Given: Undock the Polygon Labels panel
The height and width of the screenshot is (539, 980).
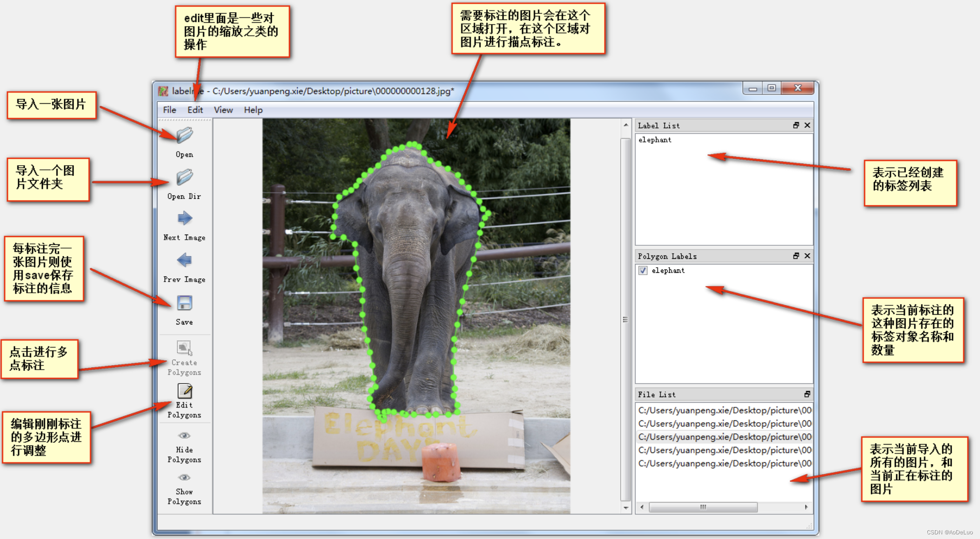Looking at the screenshot, I should [796, 256].
